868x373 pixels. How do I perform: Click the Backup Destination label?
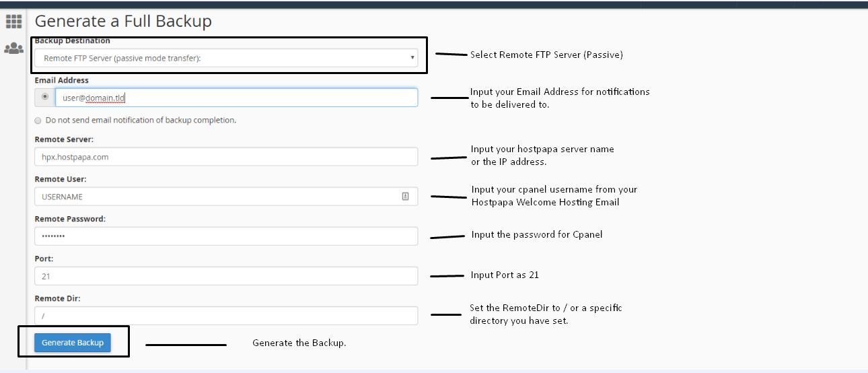[x=72, y=41]
